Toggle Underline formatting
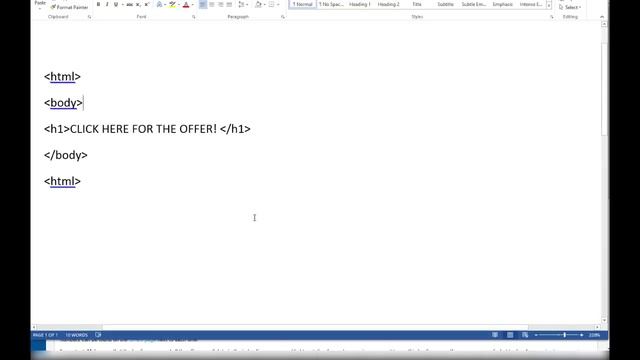The width and height of the screenshot is (640, 360). (116, 4)
